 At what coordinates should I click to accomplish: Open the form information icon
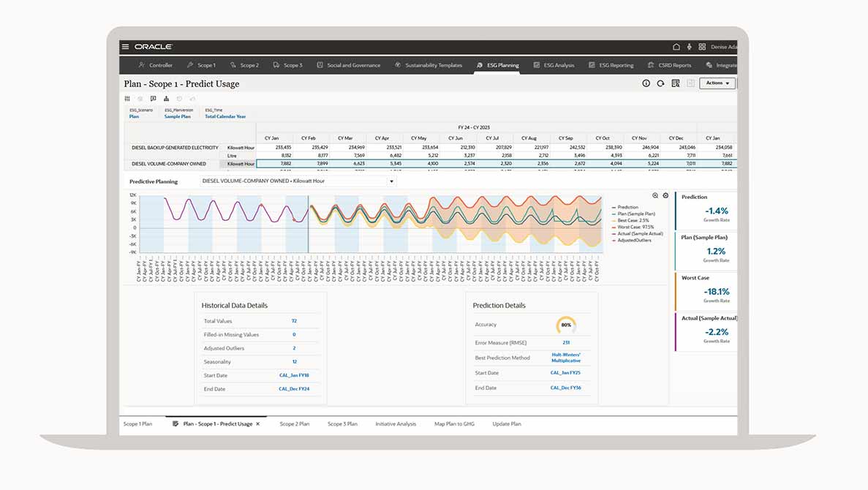[x=646, y=83]
